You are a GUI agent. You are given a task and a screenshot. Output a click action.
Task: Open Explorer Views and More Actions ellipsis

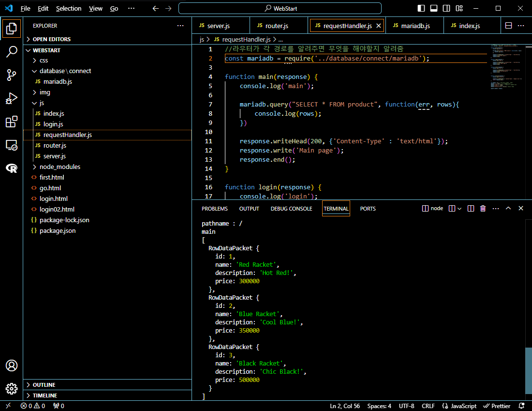coord(180,26)
